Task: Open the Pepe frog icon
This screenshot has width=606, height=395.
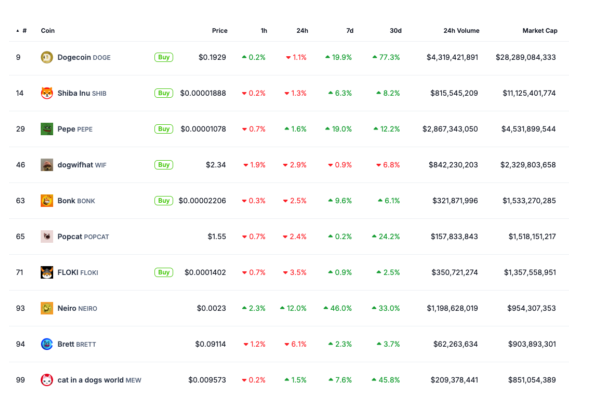Action: click(47, 129)
